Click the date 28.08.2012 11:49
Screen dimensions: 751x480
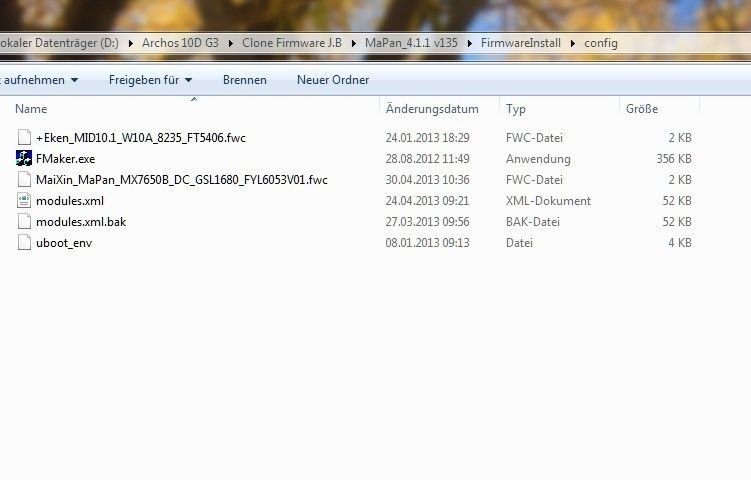427,159
